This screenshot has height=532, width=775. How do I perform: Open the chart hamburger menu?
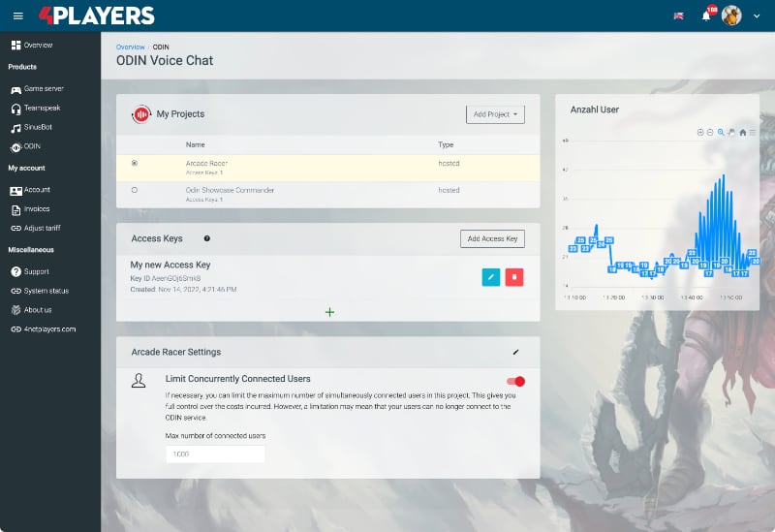753,133
